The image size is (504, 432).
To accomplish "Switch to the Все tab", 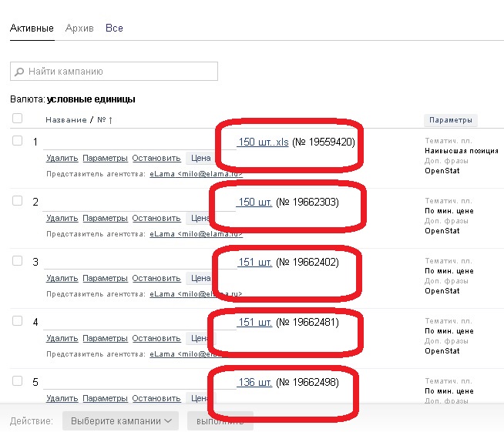I will [114, 28].
